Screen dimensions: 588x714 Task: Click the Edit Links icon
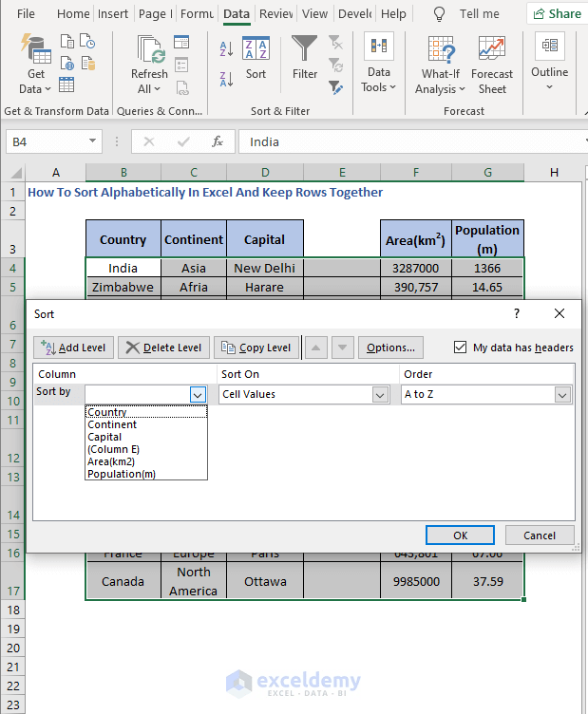[x=181, y=87]
